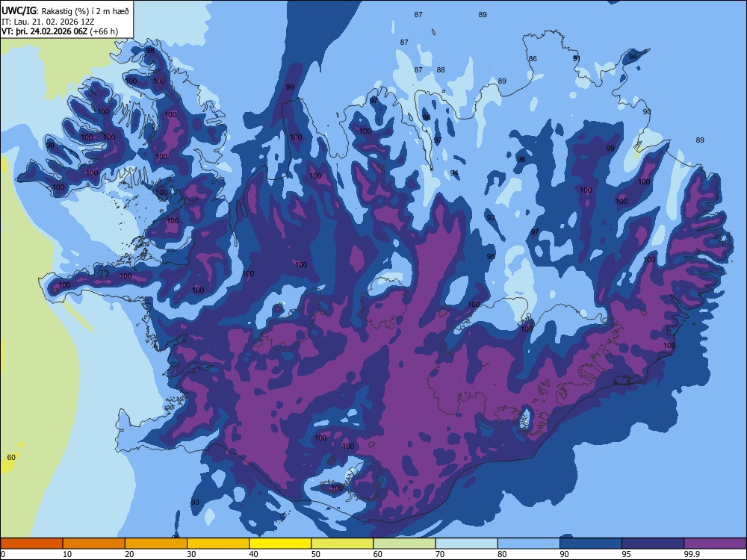Click the pale blue 70–80 legend swatch
This screenshot has width=747, height=560.
[x=466, y=544]
